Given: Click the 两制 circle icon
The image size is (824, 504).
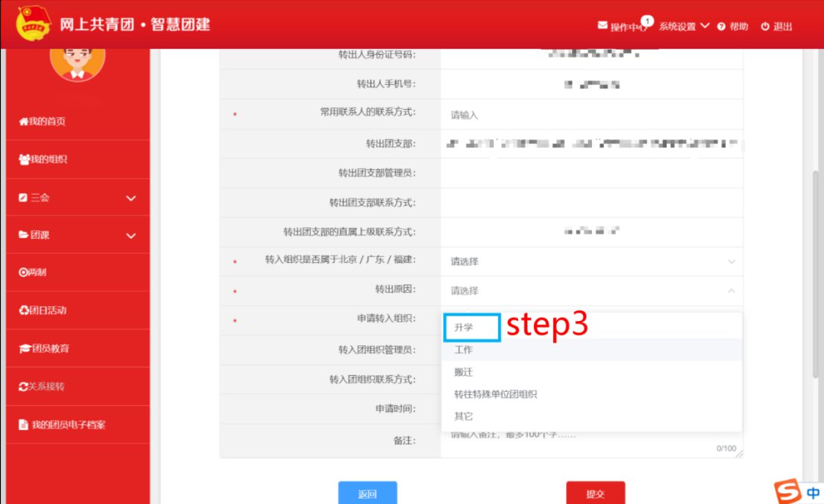Looking at the screenshot, I should pyautogui.click(x=23, y=272).
